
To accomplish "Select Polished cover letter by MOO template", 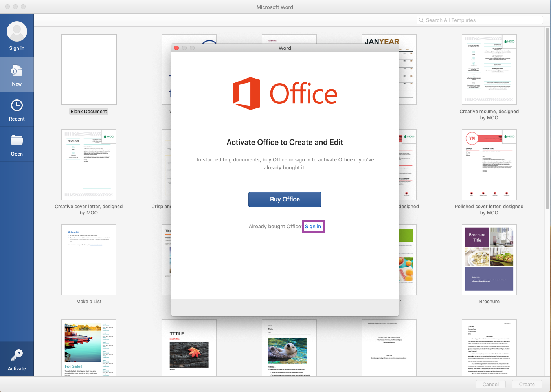I will pyautogui.click(x=489, y=165).
